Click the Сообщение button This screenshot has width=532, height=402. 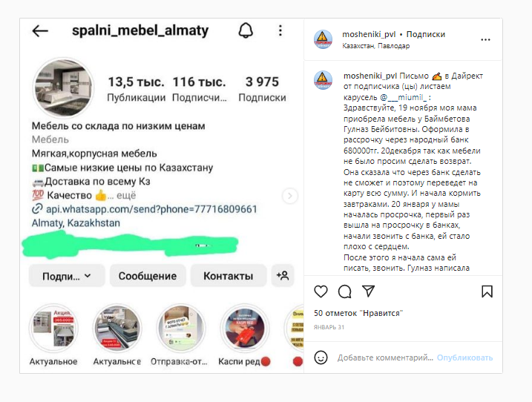coord(148,276)
